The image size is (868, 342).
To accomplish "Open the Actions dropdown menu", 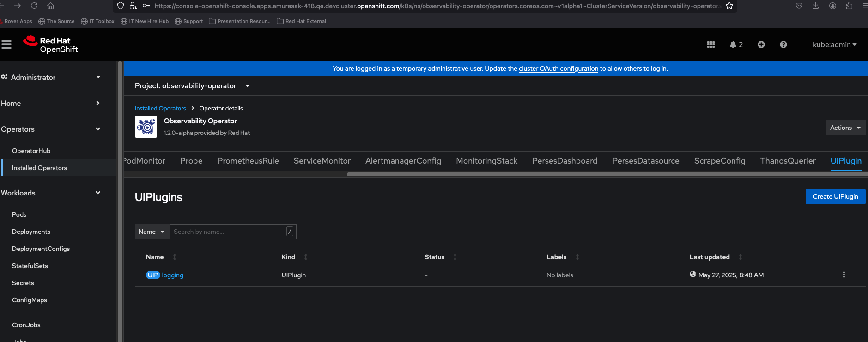I will tap(845, 128).
